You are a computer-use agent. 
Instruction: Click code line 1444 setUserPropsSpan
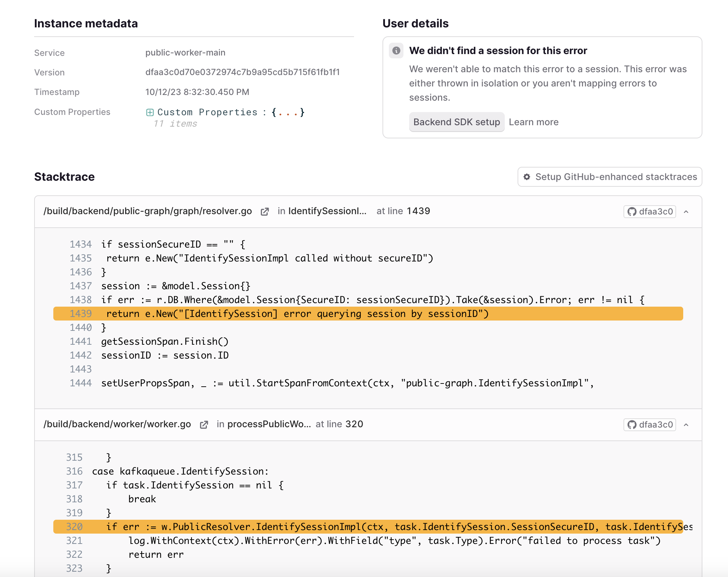coord(348,383)
